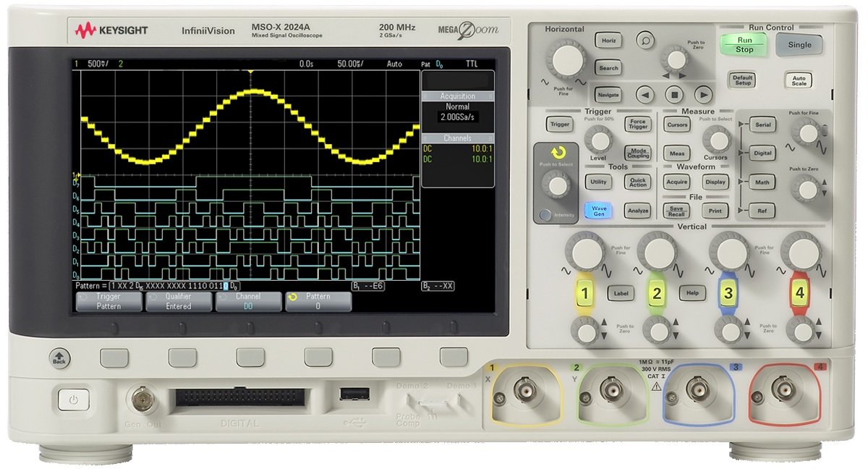
Task: Toggle channel 1 yellow button
Action: pos(585,293)
